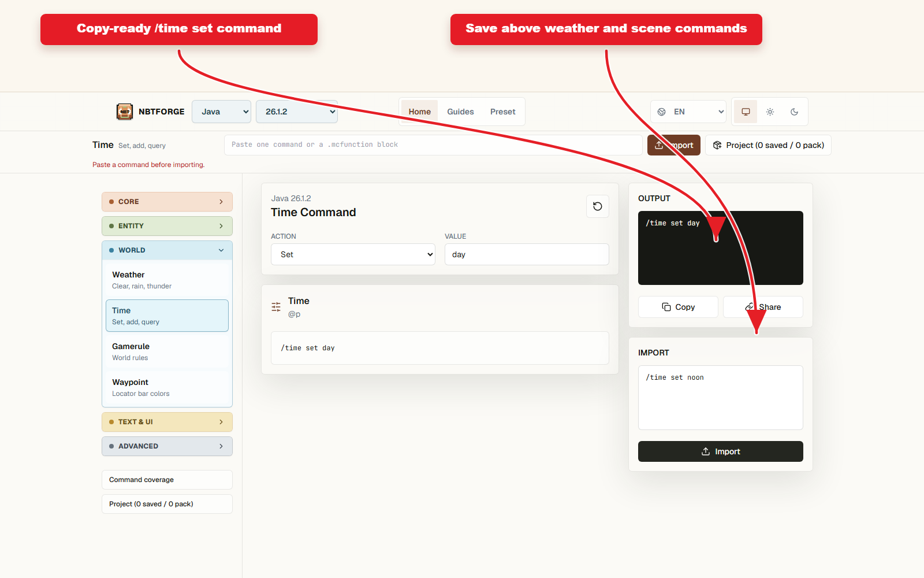
Task: Click the VALUE field containing day
Action: [x=527, y=254]
